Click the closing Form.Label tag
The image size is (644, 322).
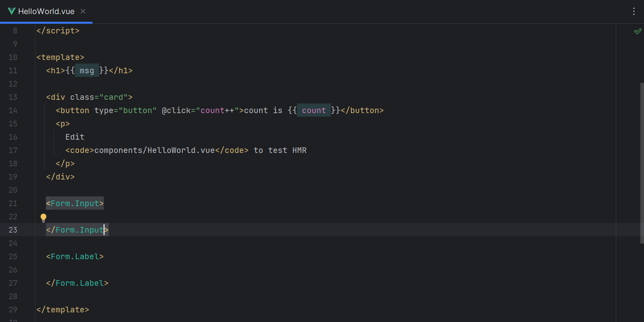click(x=77, y=283)
